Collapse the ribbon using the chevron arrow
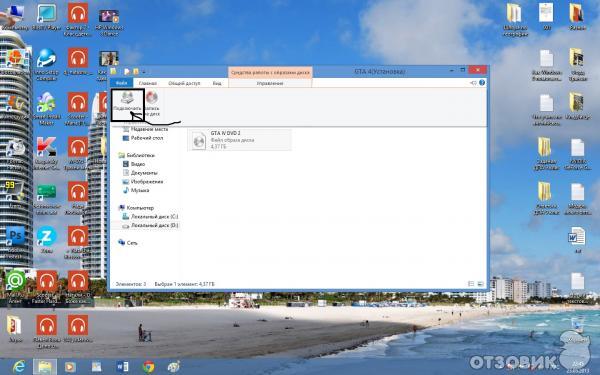Viewport: 600px width, 375px height. tap(473, 83)
